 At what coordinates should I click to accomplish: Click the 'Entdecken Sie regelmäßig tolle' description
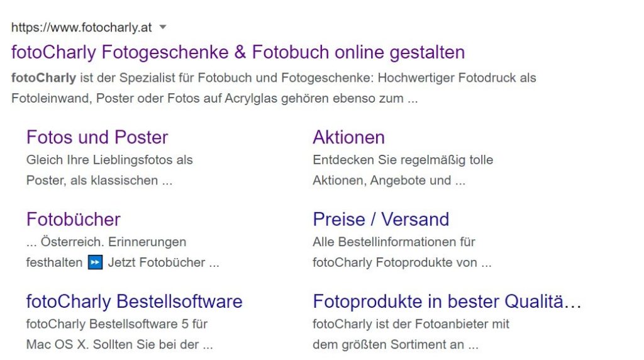[402, 160]
